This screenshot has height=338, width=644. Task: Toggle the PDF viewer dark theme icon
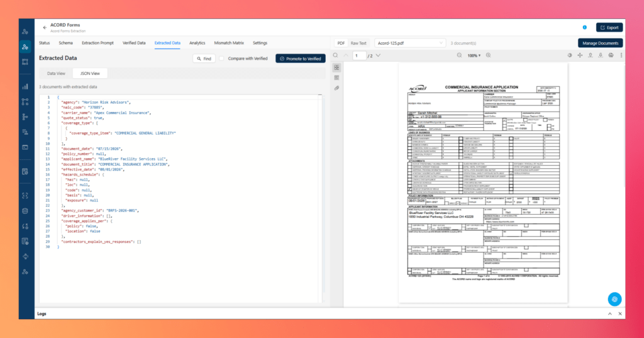pos(570,55)
